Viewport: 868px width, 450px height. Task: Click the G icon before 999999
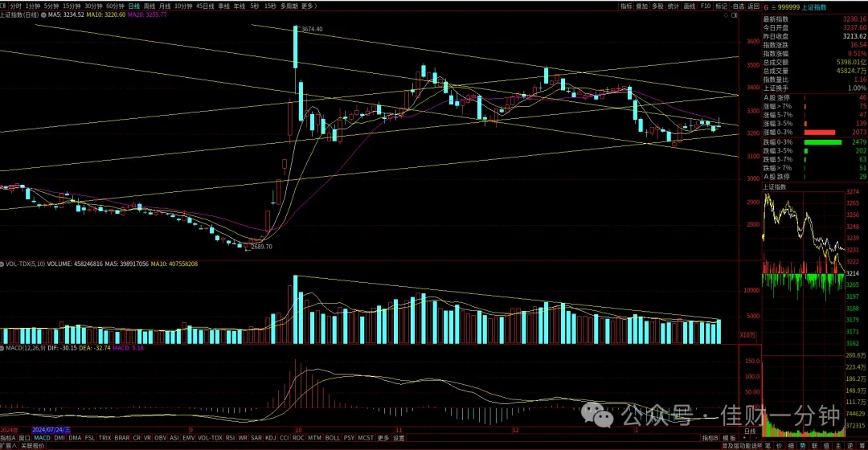click(x=766, y=7)
